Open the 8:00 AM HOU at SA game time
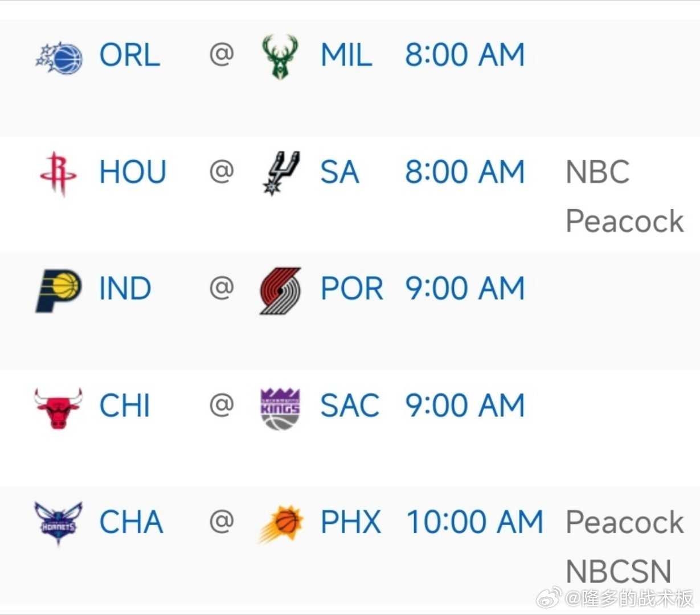This screenshot has height=615, width=700. click(465, 172)
